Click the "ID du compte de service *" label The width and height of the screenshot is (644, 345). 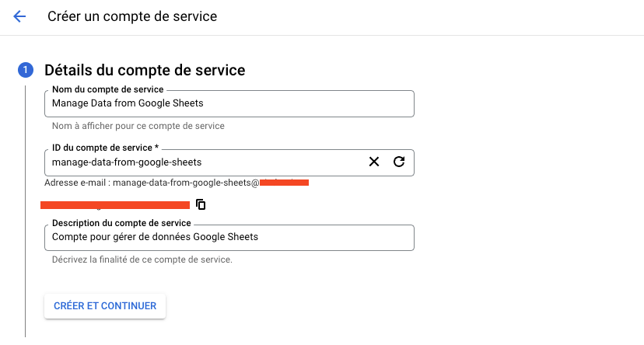[108, 148]
